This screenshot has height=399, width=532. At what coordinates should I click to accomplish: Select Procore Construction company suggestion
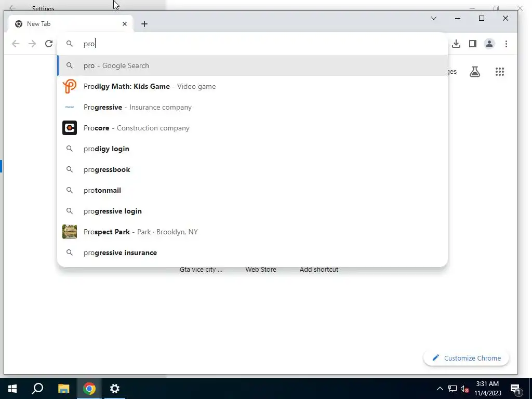point(252,128)
